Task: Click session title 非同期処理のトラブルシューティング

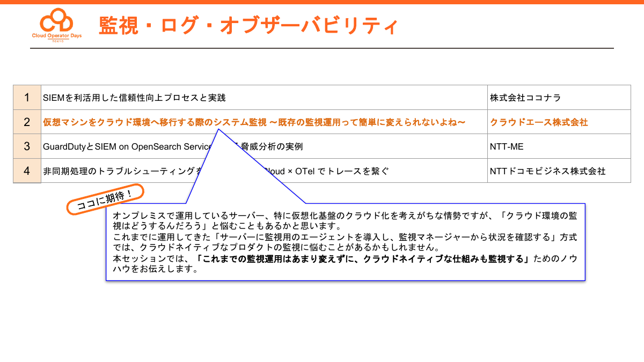Action: (x=215, y=171)
